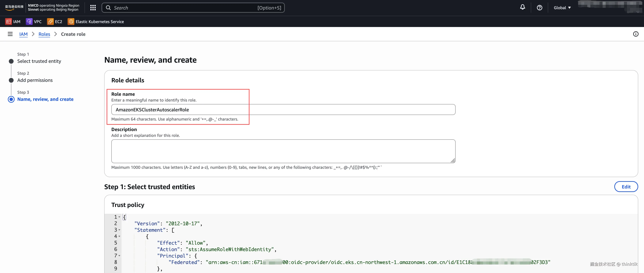Viewport: 644px width, 273px height.
Task: Go to Step 1 Select trusted entity
Action: click(39, 61)
